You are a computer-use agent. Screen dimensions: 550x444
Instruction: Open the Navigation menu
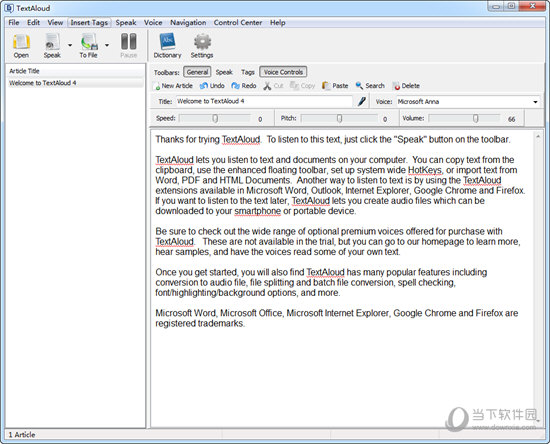188,22
